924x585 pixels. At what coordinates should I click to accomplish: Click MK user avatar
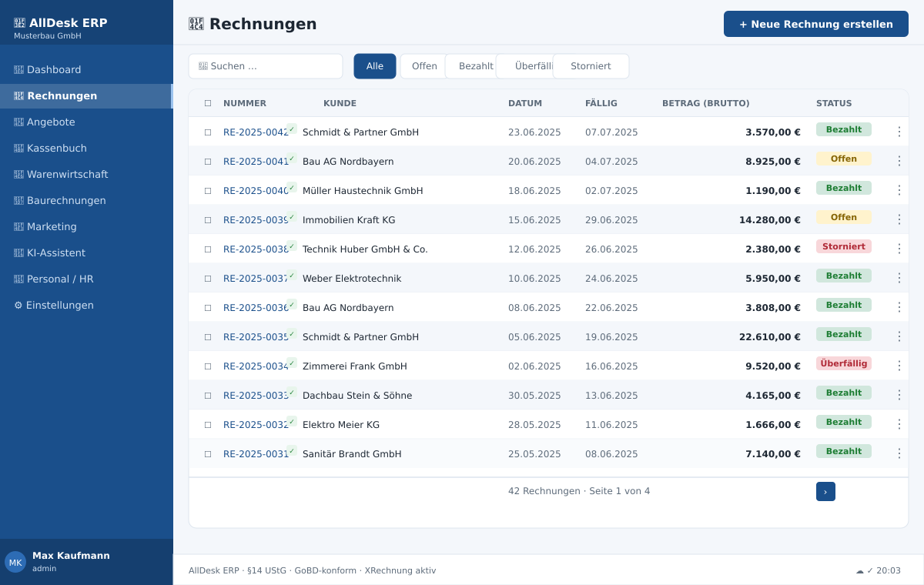(x=15, y=562)
